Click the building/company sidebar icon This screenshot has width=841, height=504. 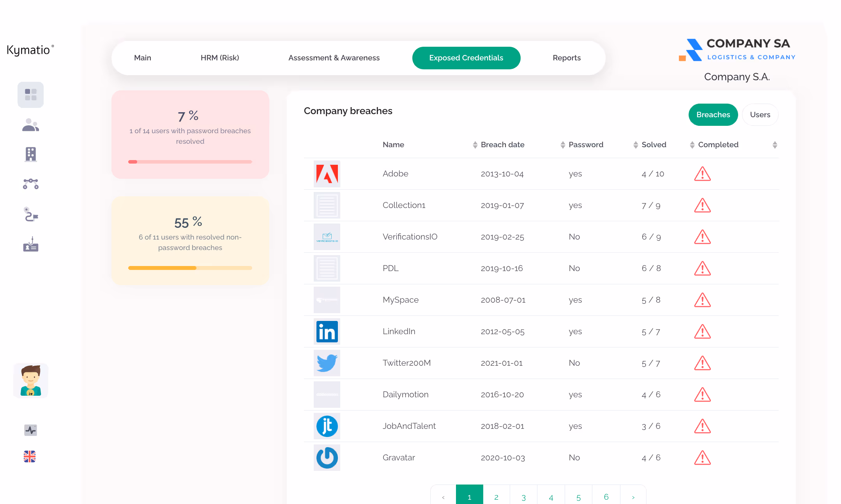pyautogui.click(x=30, y=154)
